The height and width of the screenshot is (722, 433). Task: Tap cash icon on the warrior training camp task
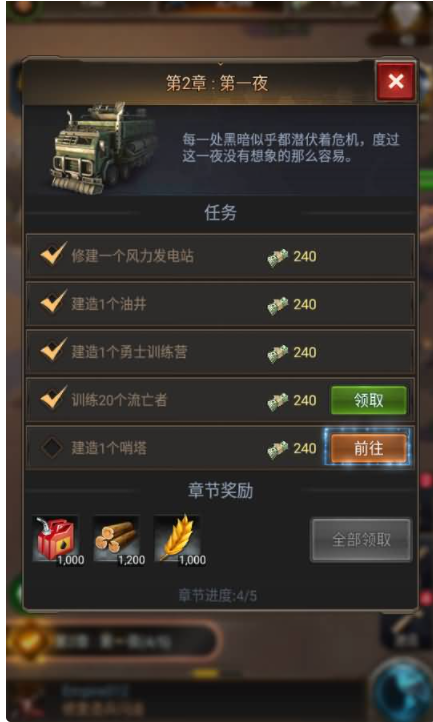pos(278,353)
